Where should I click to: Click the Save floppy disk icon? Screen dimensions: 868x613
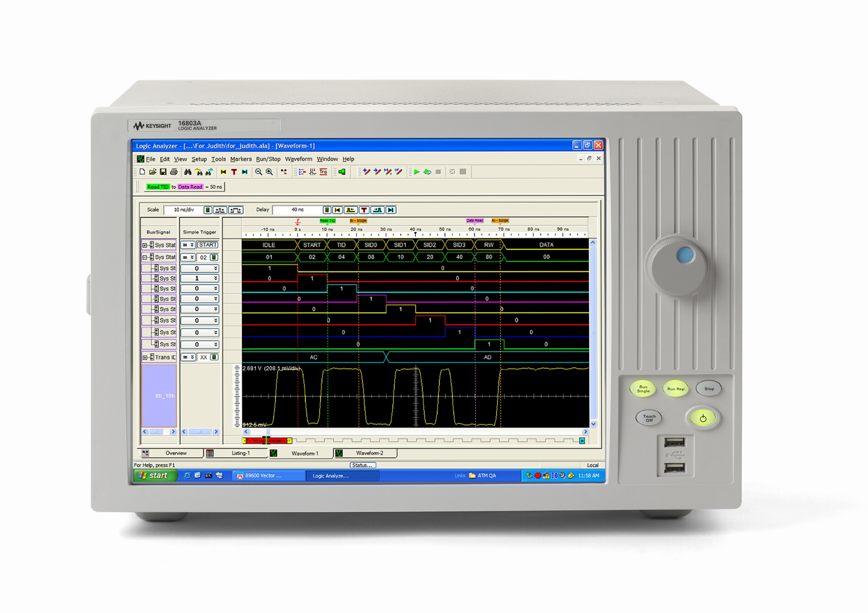coord(163,172)
